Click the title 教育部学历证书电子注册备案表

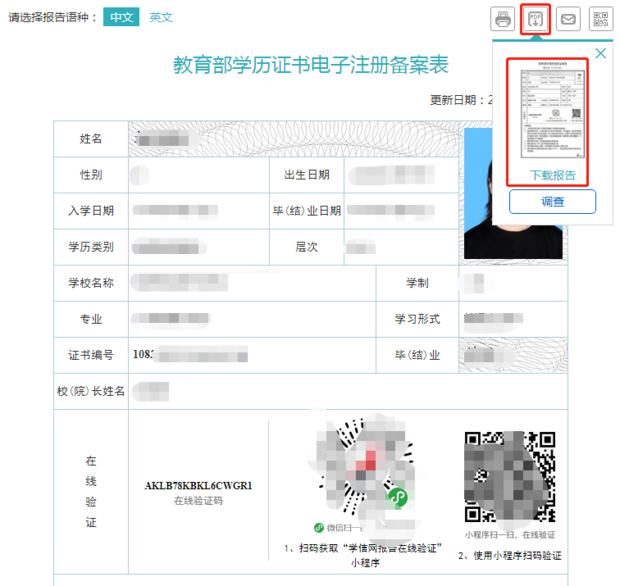tap(311, 65)
